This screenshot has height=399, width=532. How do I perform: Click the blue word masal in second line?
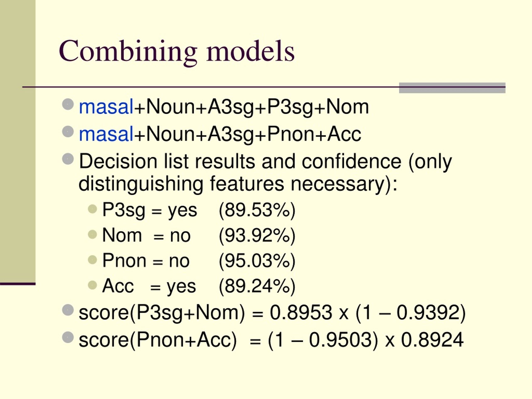[x=106, y=134]
